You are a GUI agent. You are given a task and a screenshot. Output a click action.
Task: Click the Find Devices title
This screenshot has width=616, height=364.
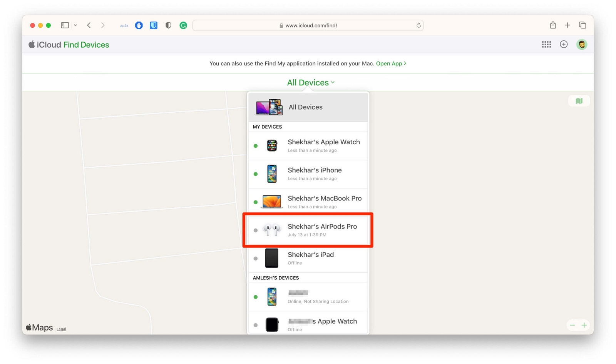(x=86, y=45)
